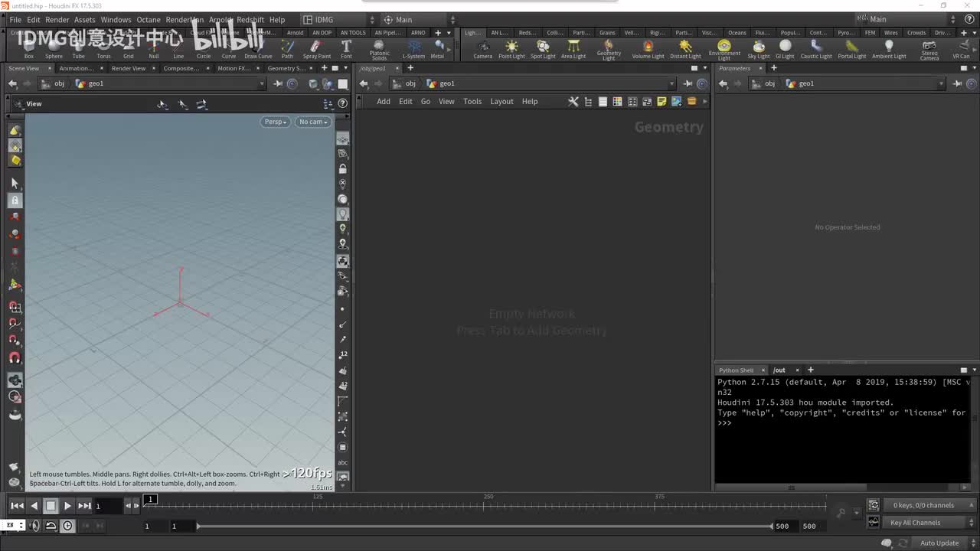Toggle Auto Update mode at bottom right
The height and width of the screenshot is (551, 980).
[939, 543]
